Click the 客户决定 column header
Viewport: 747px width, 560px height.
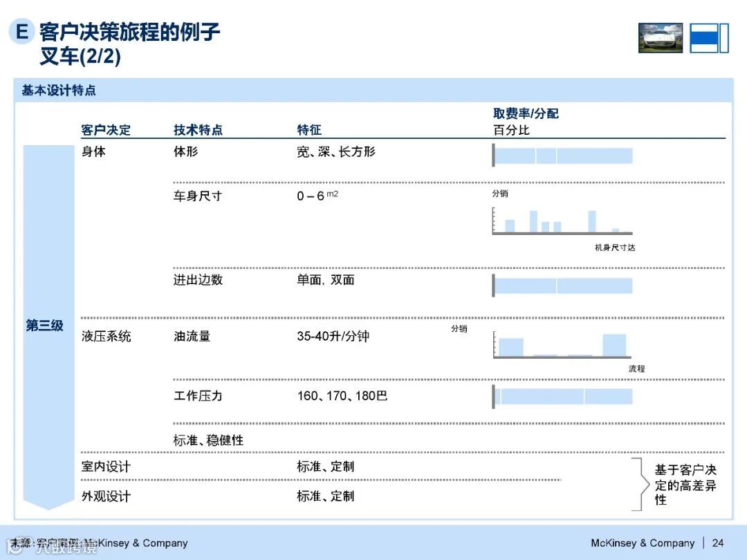(x=106, y=129)
